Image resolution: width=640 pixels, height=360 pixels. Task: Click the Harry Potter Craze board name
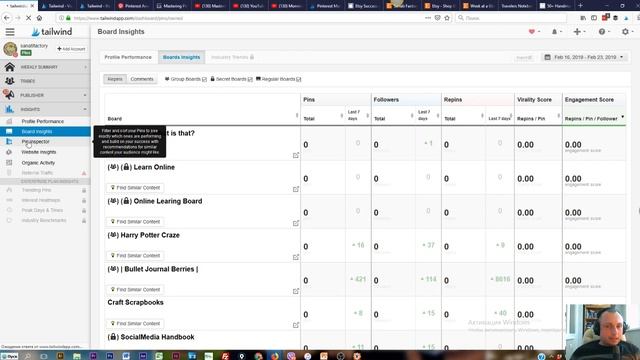(150, 235)
